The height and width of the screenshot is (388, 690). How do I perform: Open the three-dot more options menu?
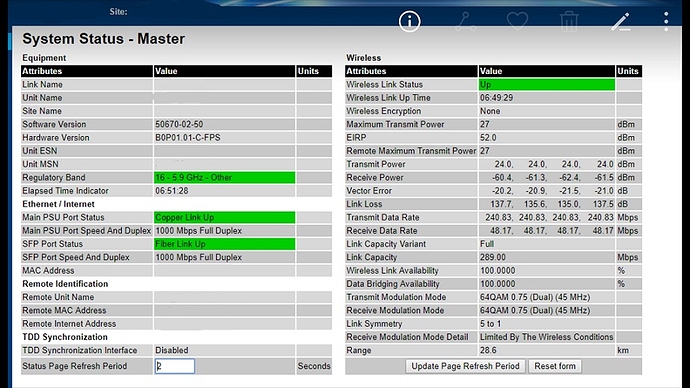point(666,22)
